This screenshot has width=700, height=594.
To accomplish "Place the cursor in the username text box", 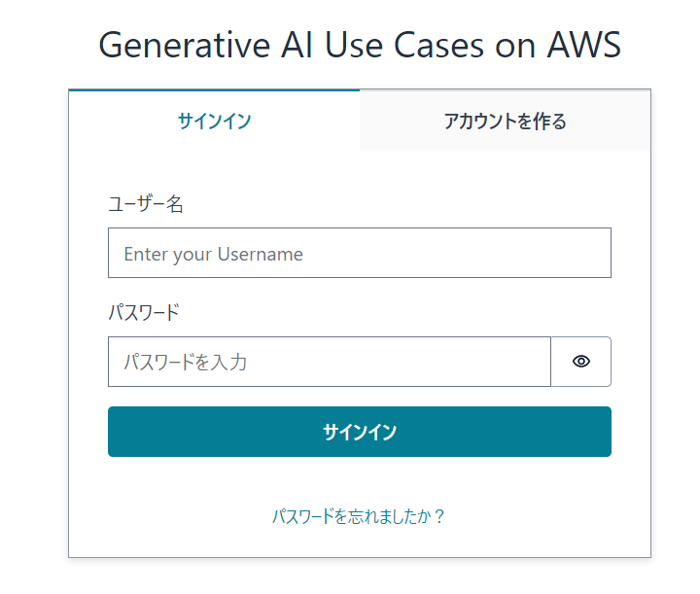I will [x=360, y=253].
